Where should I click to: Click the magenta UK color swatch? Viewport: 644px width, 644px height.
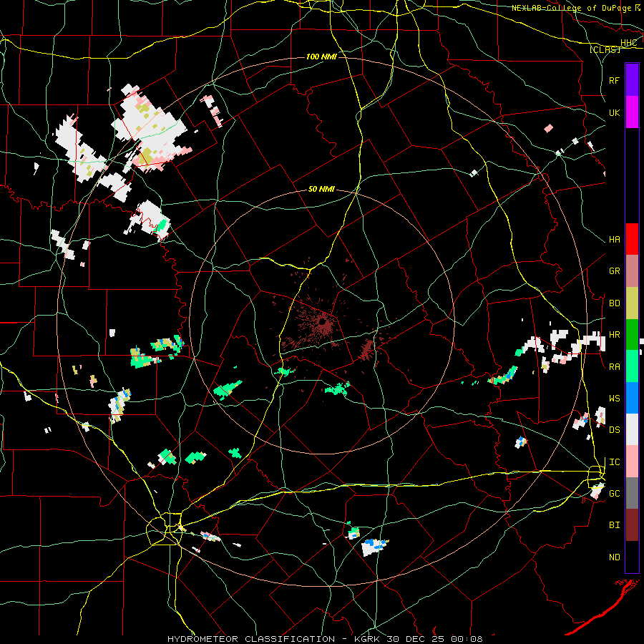click(x=632, y=112)
